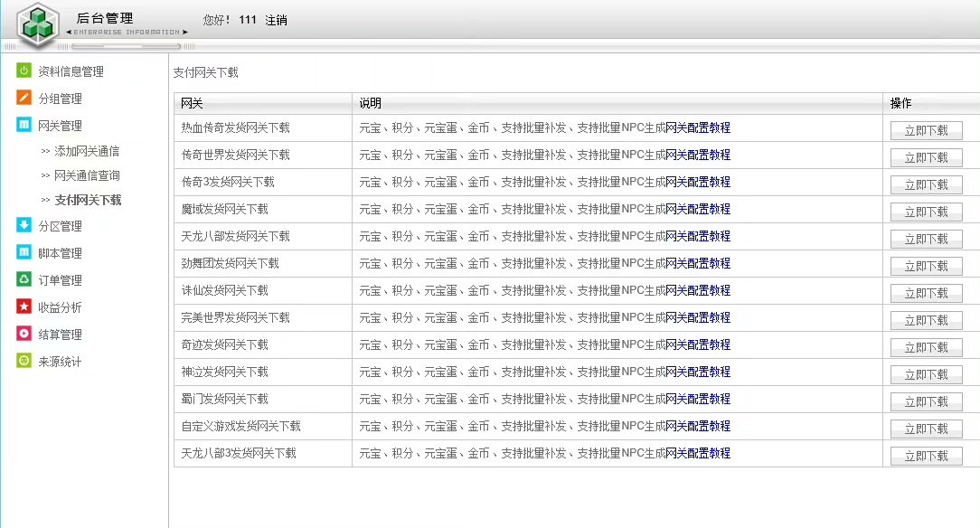980x528 pixels.
Task: Open 网关配置教程 link in 完美世界 row
Action: click(x=698, y=317)
